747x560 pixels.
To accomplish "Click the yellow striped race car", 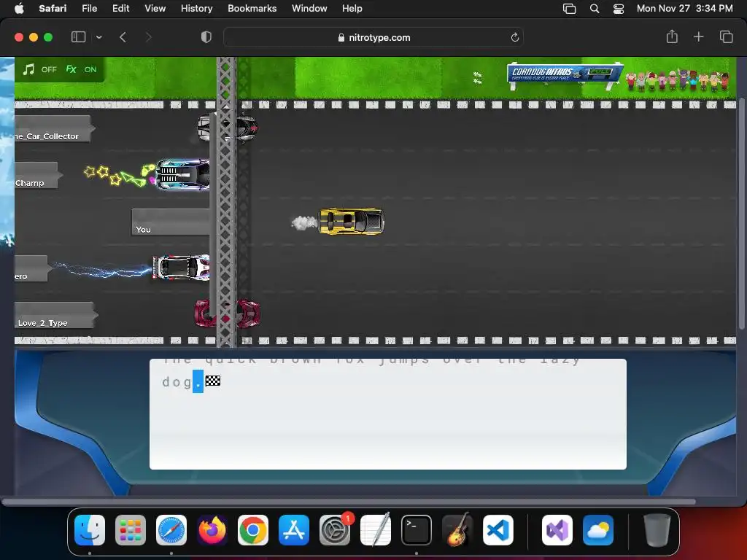I will (352, 221).
